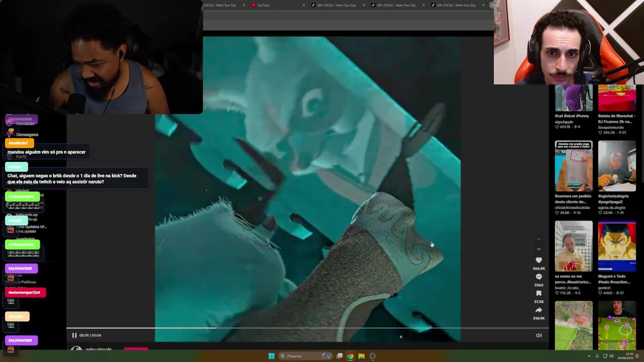Viewport: 644px width, 362px height.
Task: Open the volume control in system tray
Action: (x=611, y=356)
